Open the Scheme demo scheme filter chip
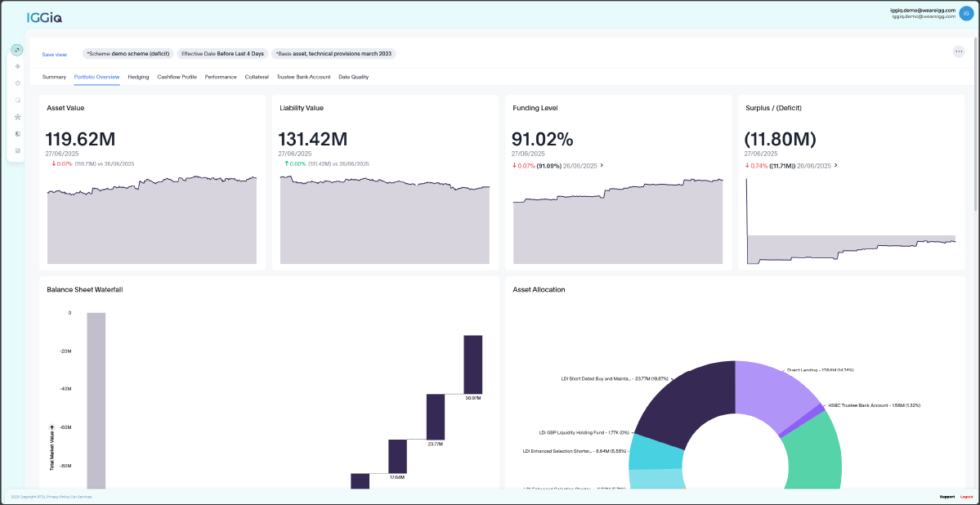The image size is (980, 505). [x=128, y=54]
